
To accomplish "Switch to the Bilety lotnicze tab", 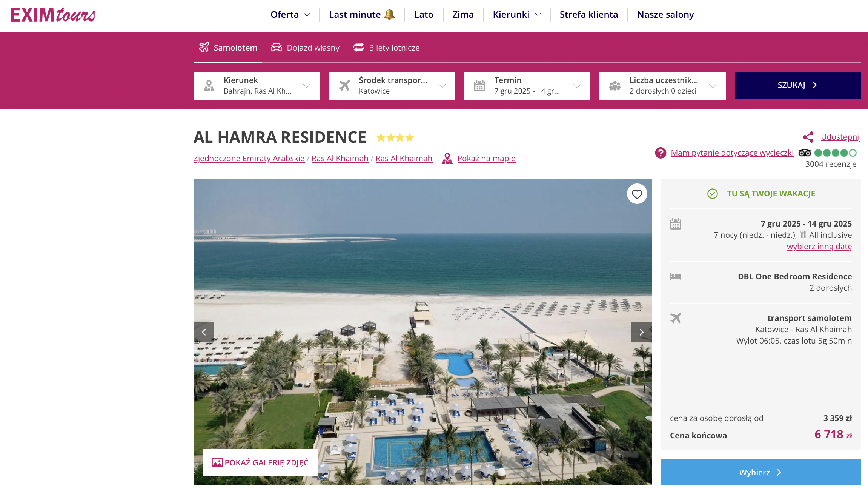I will [x=386, y=48].
